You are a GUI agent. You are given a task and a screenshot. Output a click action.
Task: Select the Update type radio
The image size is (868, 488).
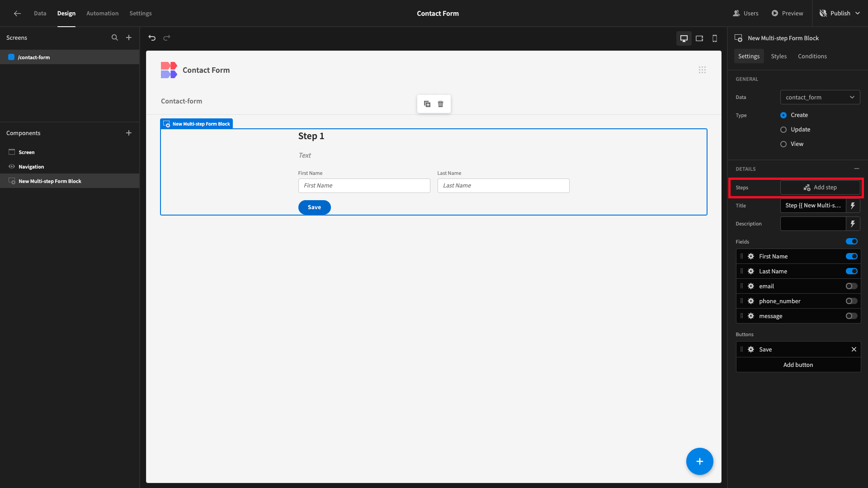[x=783, y=130]
